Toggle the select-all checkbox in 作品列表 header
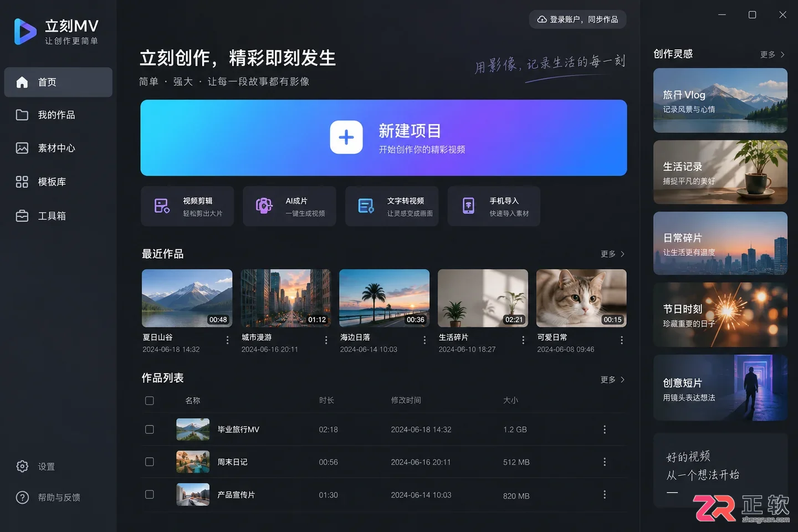 pyautogui.click(x=150, y=401)
